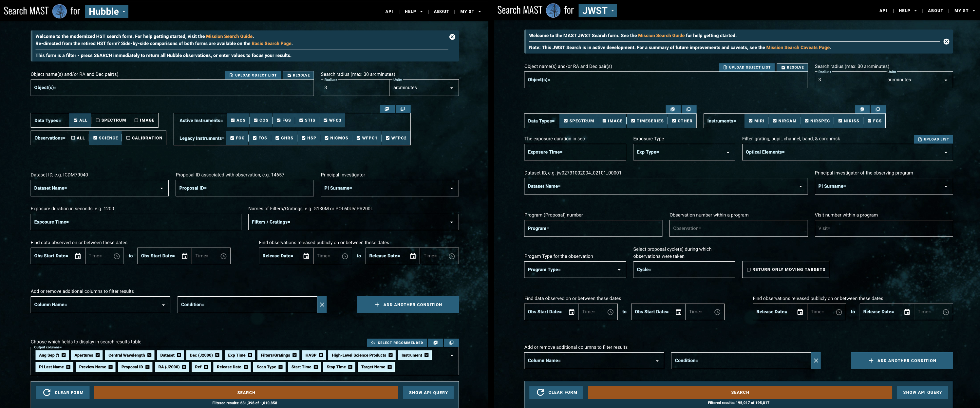This screenshot has height=408, width=980.
Task: Open calendar for first JWST Obs Start Date
Action: click(572, 312)
